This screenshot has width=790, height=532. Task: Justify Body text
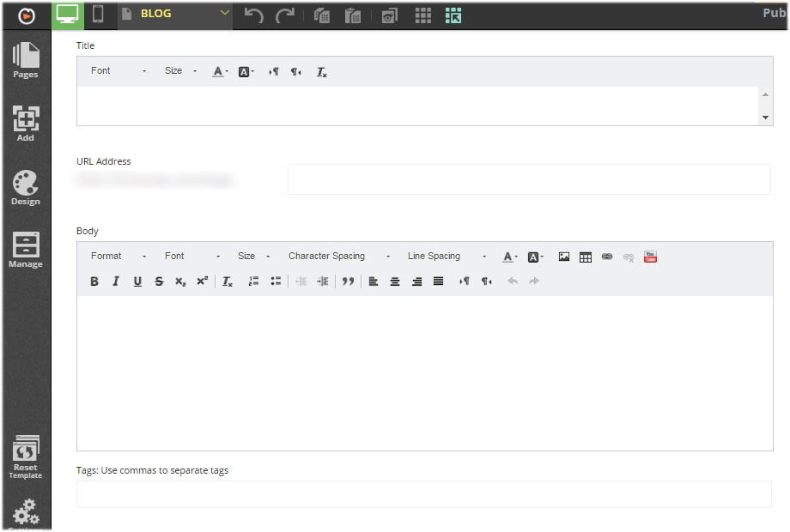pyautogui.click(x=438, y=281)
